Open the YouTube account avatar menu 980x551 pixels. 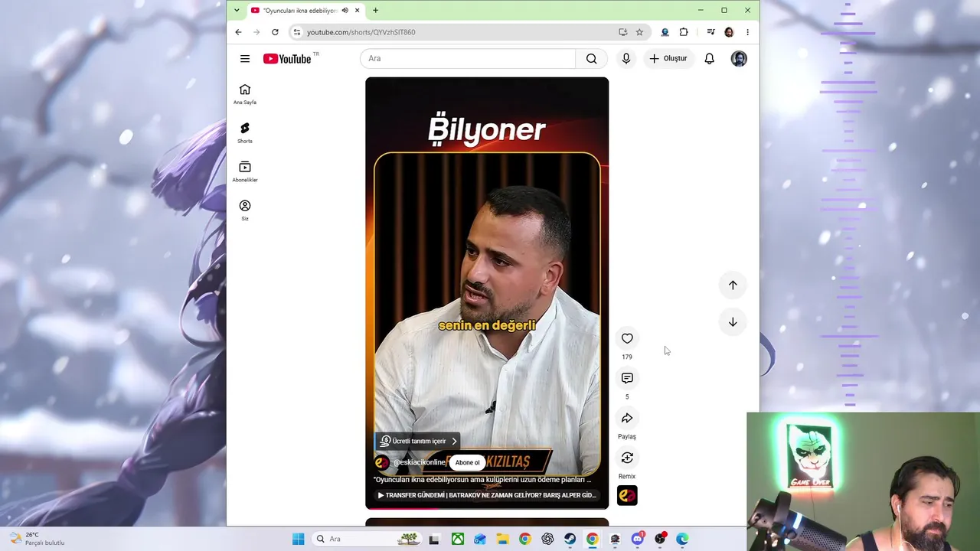tap(739, 59)
